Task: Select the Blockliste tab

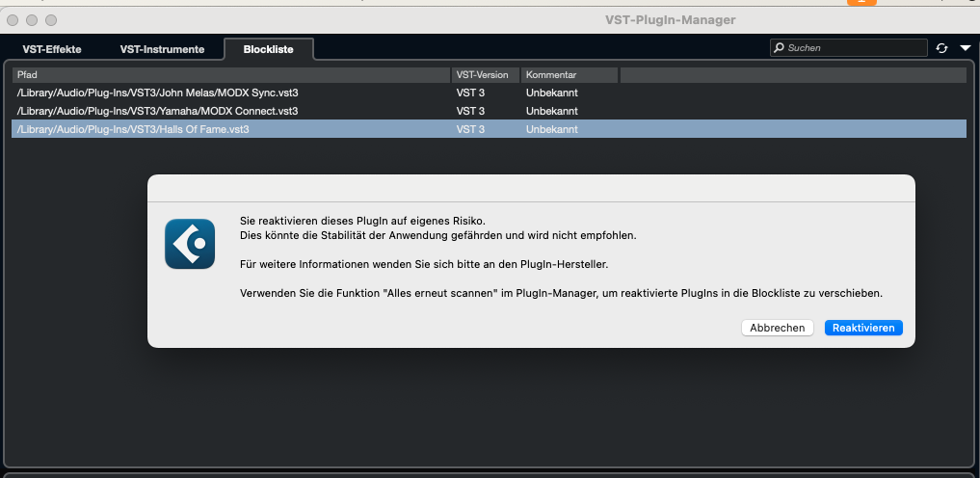Action: click(x=269, y=49)
